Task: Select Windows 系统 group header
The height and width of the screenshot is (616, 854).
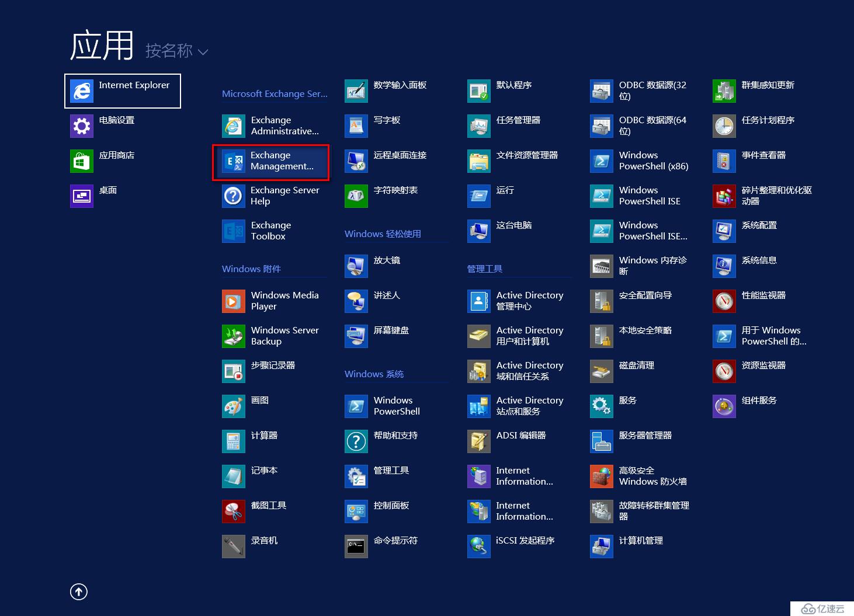Action: [x=374, y=374]
